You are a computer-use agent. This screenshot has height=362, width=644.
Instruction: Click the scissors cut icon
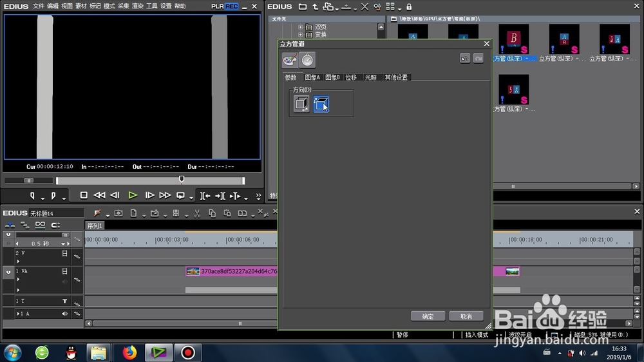[x=197, y=213]
